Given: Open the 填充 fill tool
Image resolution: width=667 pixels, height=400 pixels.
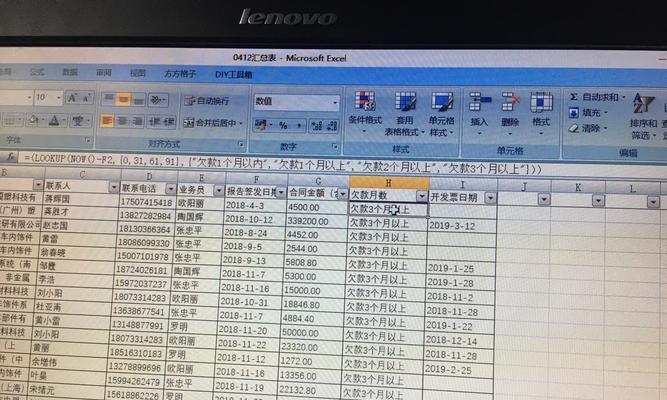Looking at the screenshot, I should tap(589, 113).
